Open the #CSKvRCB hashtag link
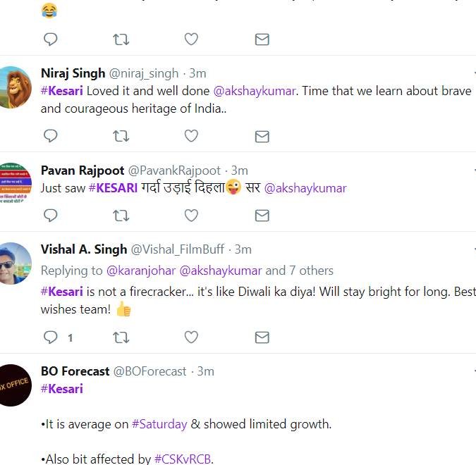476x465 pixels. (183, 459)
